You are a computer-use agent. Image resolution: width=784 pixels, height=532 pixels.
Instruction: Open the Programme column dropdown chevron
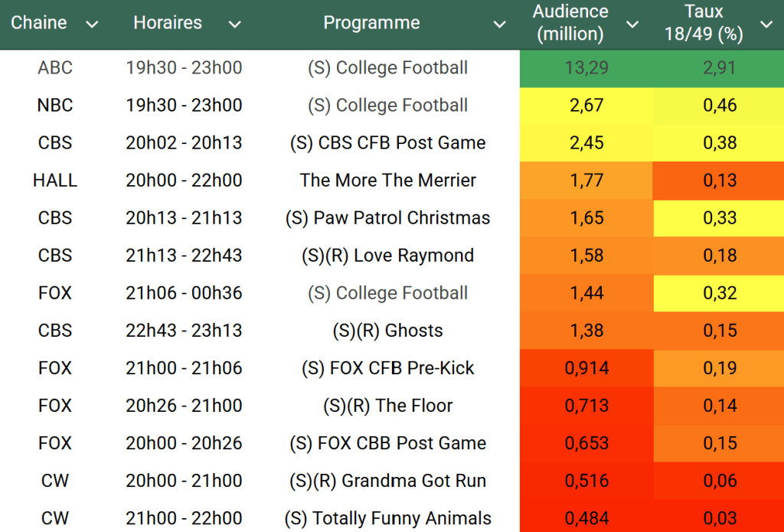coord(499,24)
